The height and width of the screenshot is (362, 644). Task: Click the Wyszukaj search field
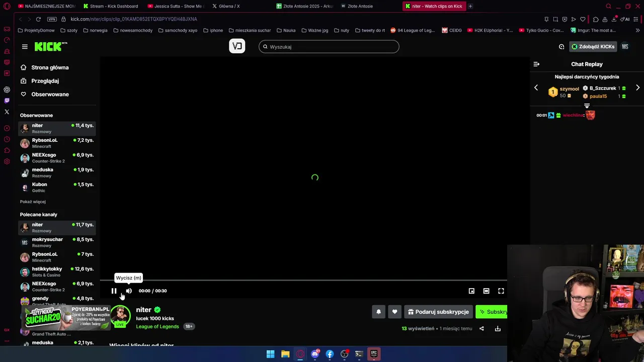[329, 47]
